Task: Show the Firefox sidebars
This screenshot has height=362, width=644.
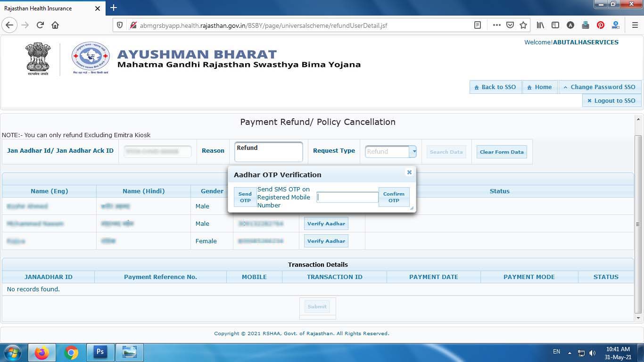Action: [x=555, y=25]
